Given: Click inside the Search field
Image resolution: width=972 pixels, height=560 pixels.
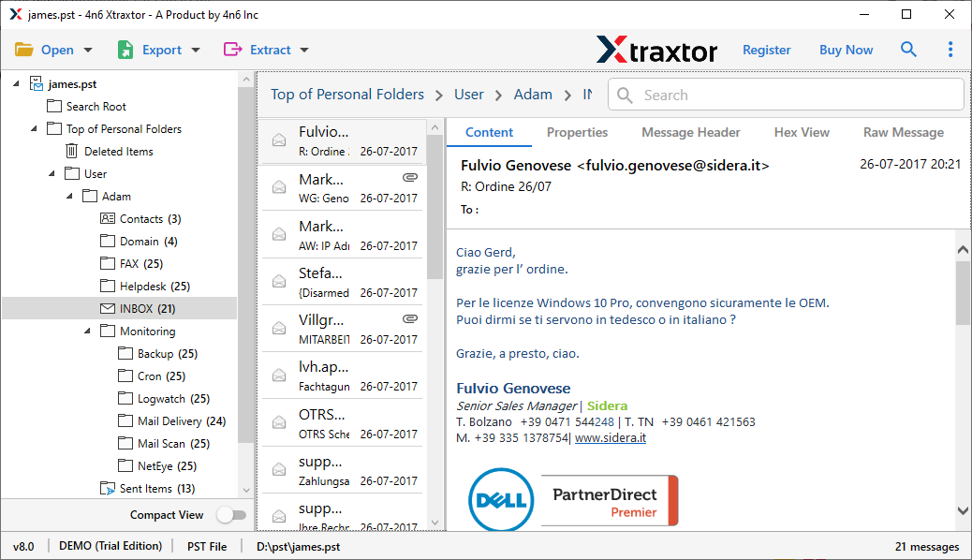Looking at the screenshot, I should [787, 95].
